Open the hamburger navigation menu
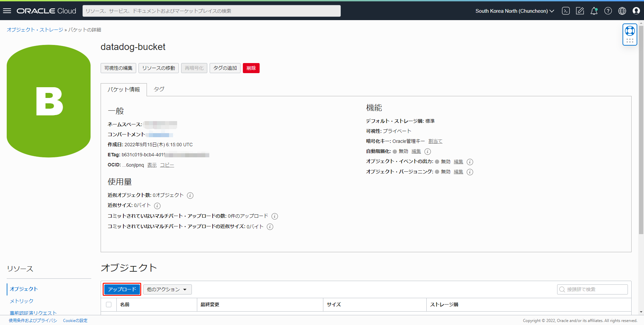 [7, 11]
